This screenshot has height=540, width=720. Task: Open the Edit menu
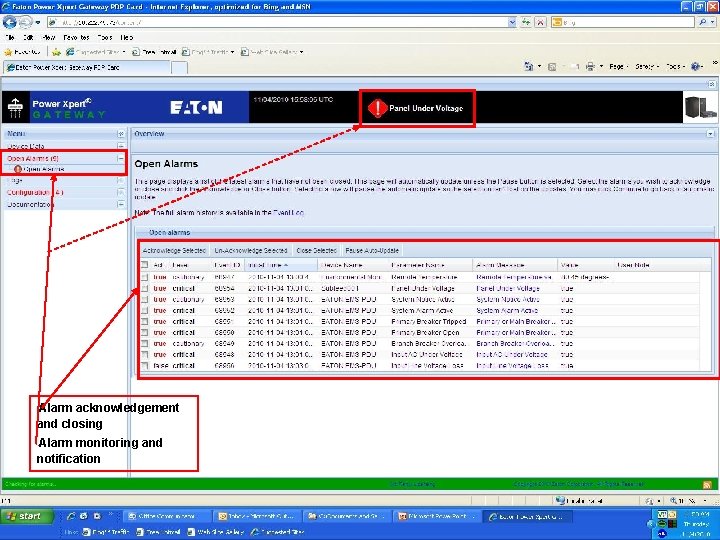[x=28, y=38]
